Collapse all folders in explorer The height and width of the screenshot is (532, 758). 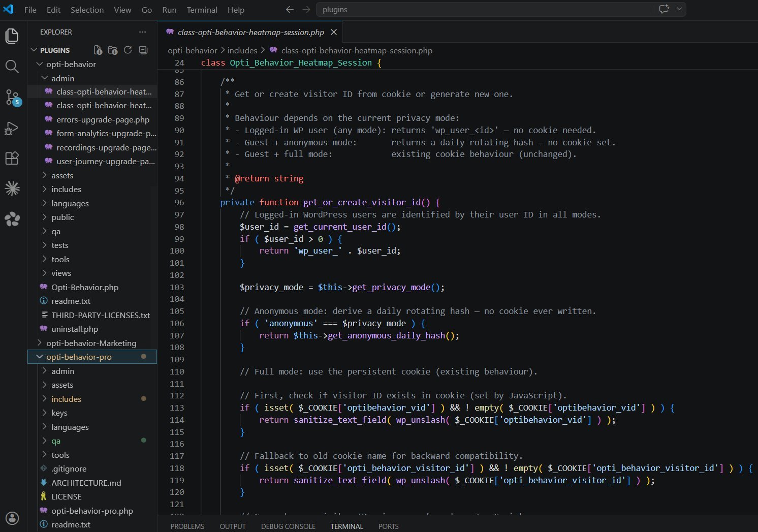click(x=143, y=50)
